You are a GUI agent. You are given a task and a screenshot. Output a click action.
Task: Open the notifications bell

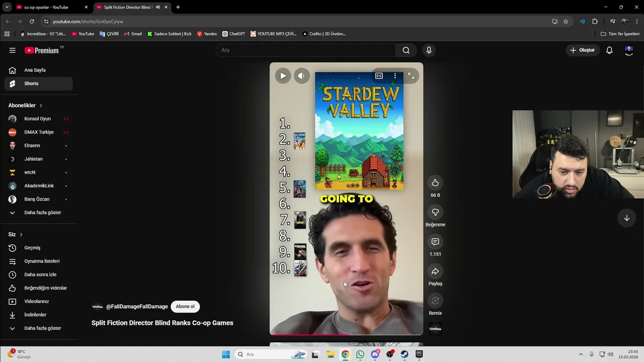coord(609,50)
